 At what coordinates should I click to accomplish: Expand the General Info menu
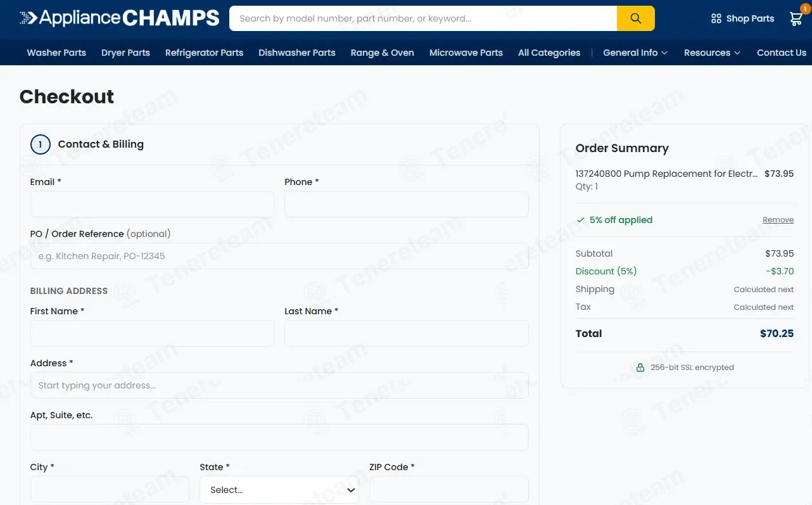tap(635, 53)
